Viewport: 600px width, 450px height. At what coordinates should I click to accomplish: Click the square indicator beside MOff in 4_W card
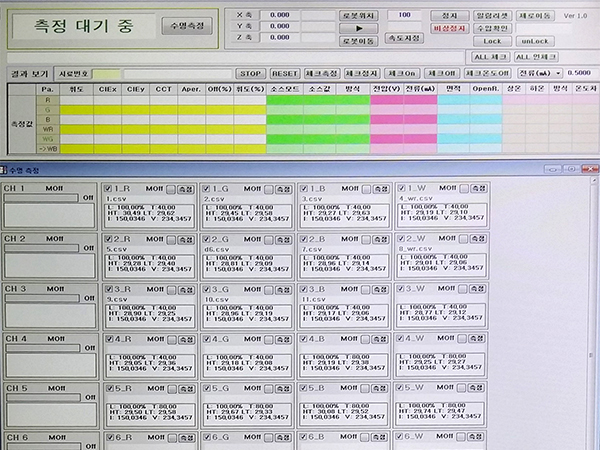462,339
